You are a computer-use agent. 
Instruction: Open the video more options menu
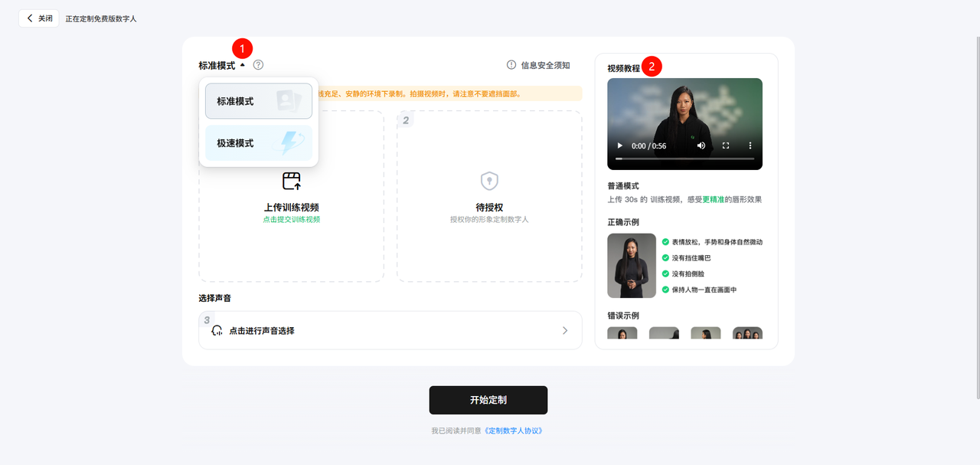tap(750, 146)
